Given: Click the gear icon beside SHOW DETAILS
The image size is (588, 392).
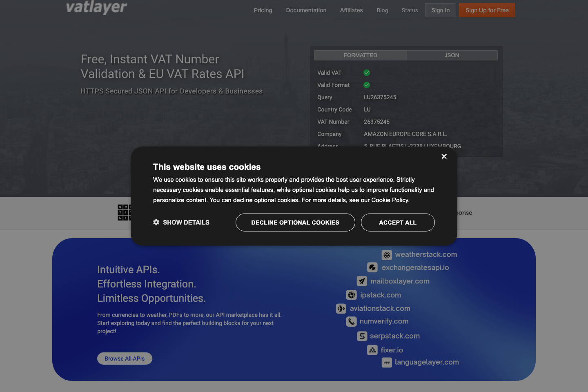Looking at the screenshot, I should [156, 222].
